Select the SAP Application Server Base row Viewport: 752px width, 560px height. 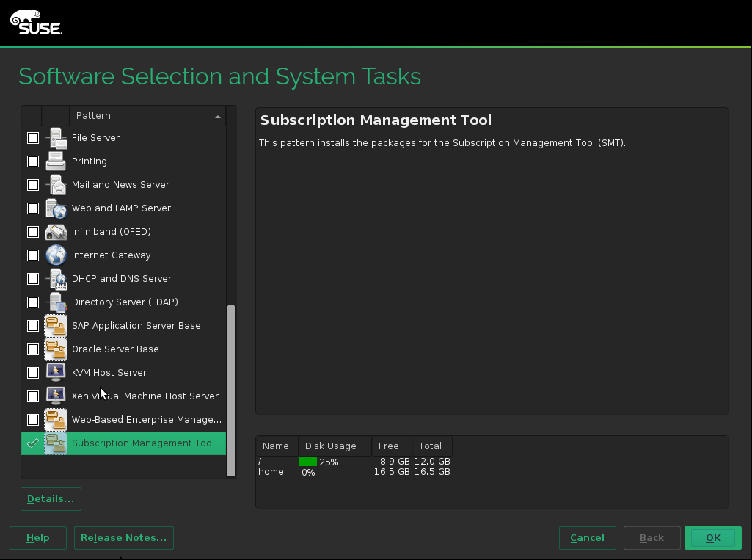click(x=136, y=326)
